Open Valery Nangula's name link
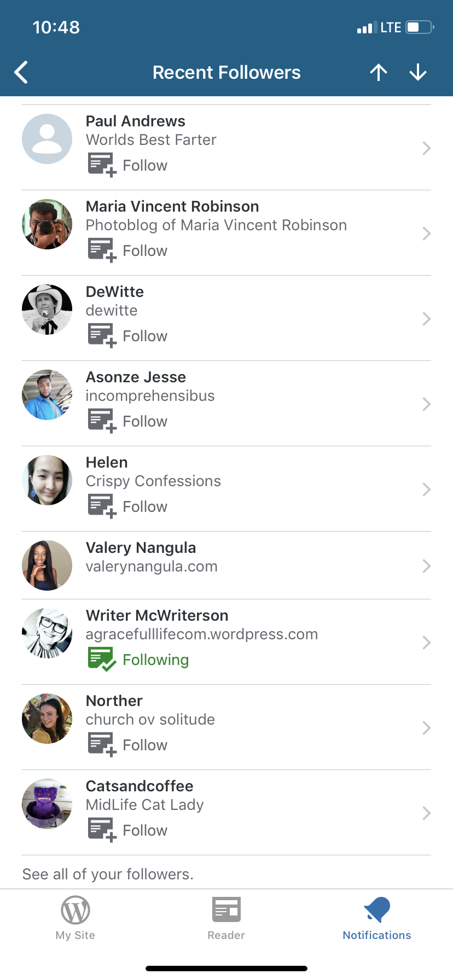453x980 pixels. pos(141,548)
